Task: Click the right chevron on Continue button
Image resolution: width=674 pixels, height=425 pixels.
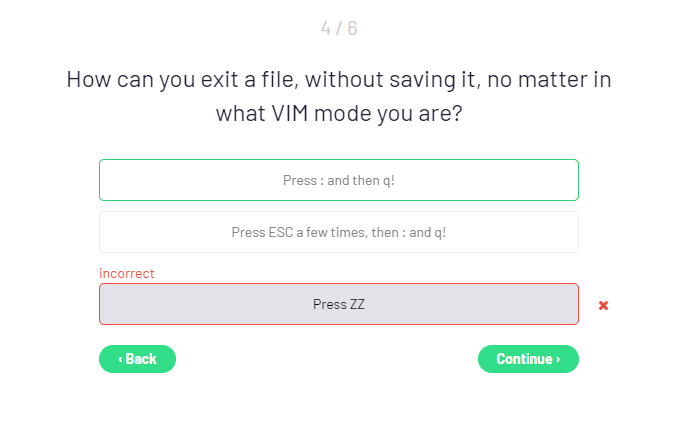Action: pyautogui.click(x=558, y=359)
